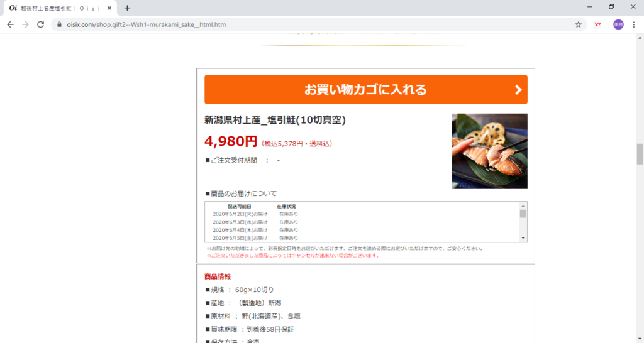Select delivery row 2020年6月4日(木)お届け
Screen dimensions: 644x343
click(255, 230)
